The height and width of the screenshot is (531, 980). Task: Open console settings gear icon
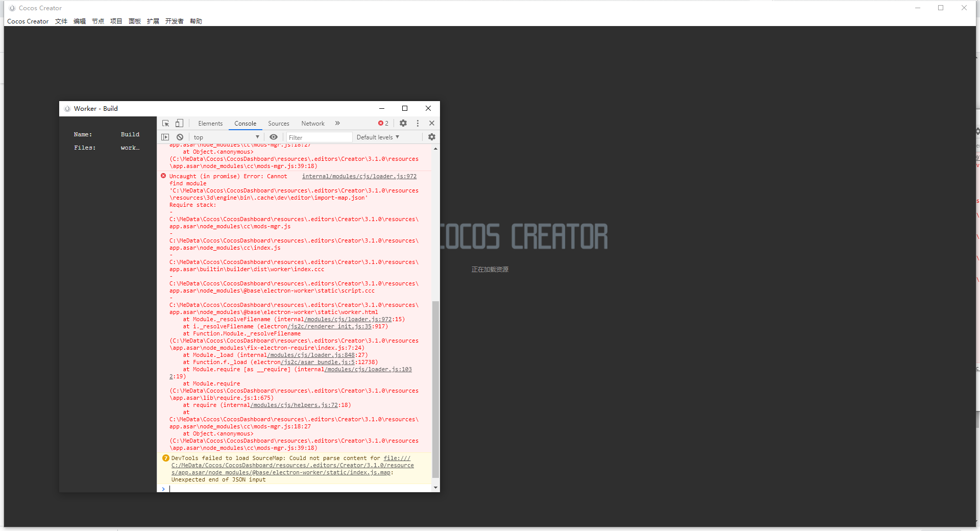pos(432,137)
